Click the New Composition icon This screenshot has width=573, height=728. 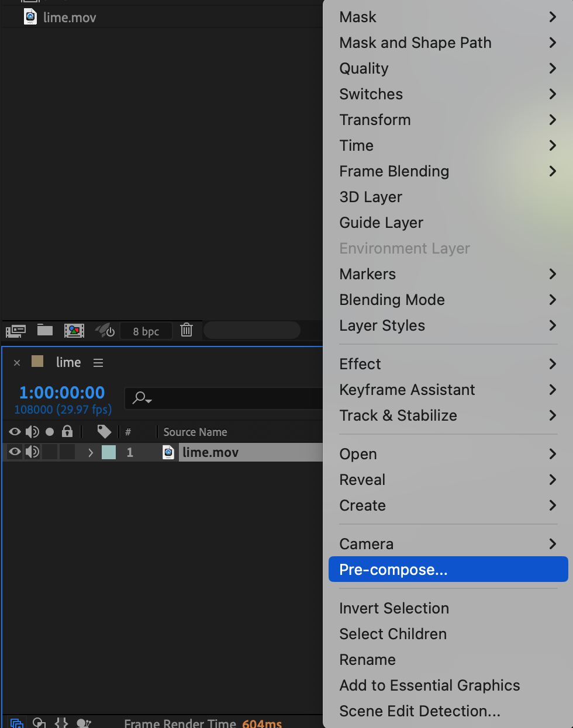[x=74, y=331]
